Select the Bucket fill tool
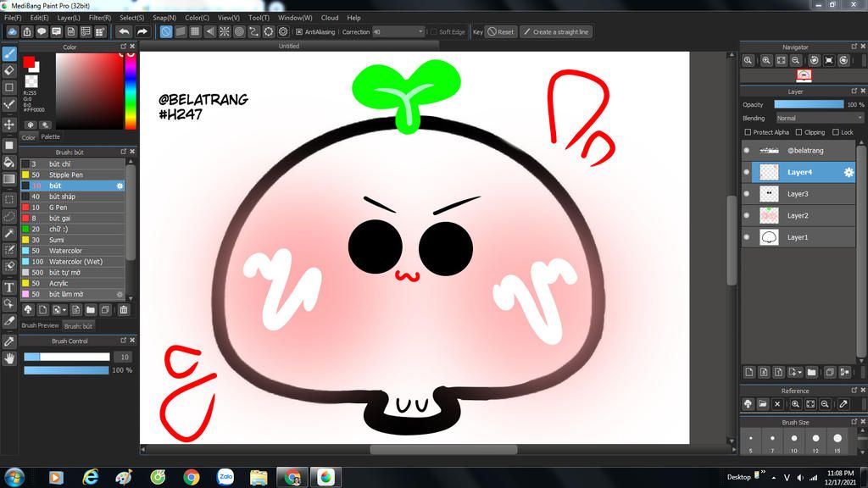This screenshot has width=868, height=488. point(9,162)
